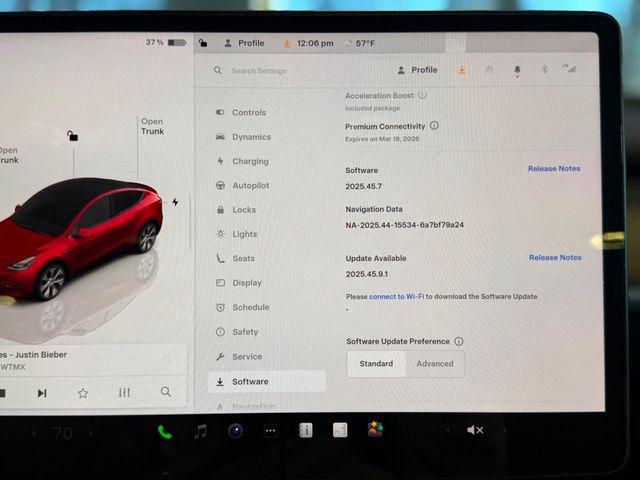The height and width of the screenshot is (480, 640).
Task: Open the Service settings menu
Action: tap(247, 356)
